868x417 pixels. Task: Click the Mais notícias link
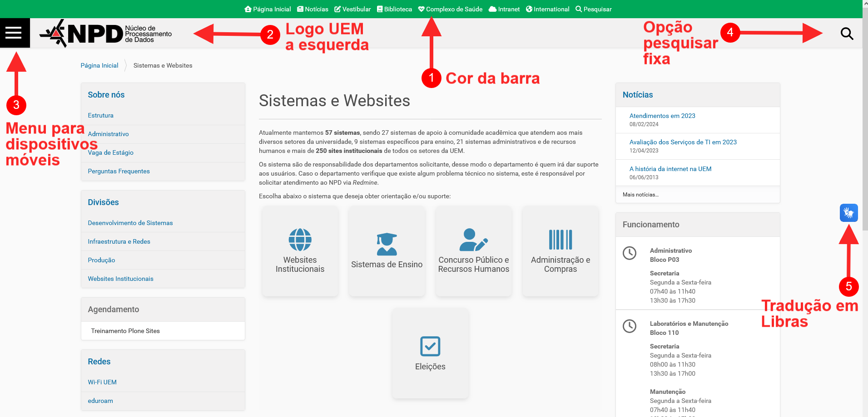click(640, 195)
